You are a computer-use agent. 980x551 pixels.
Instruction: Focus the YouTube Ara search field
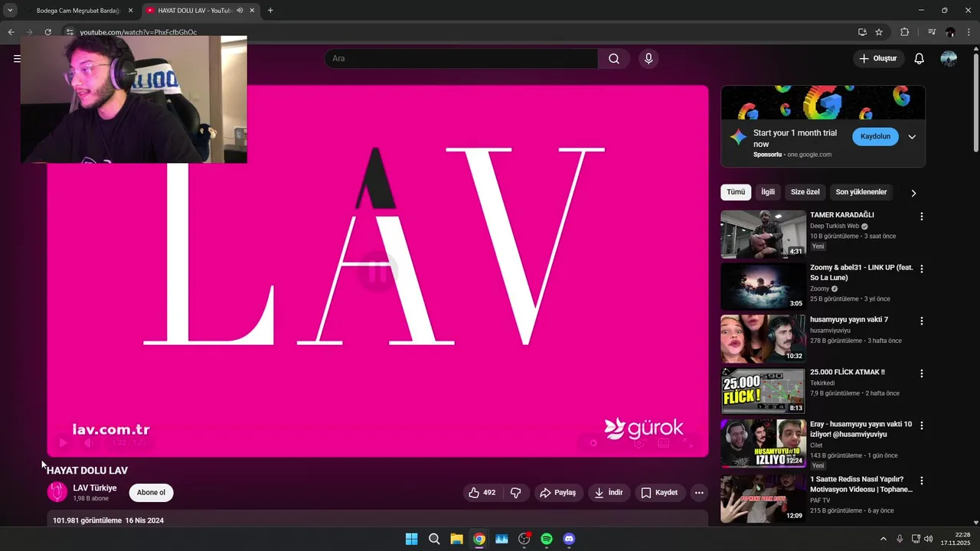click(x=461, y=59)
